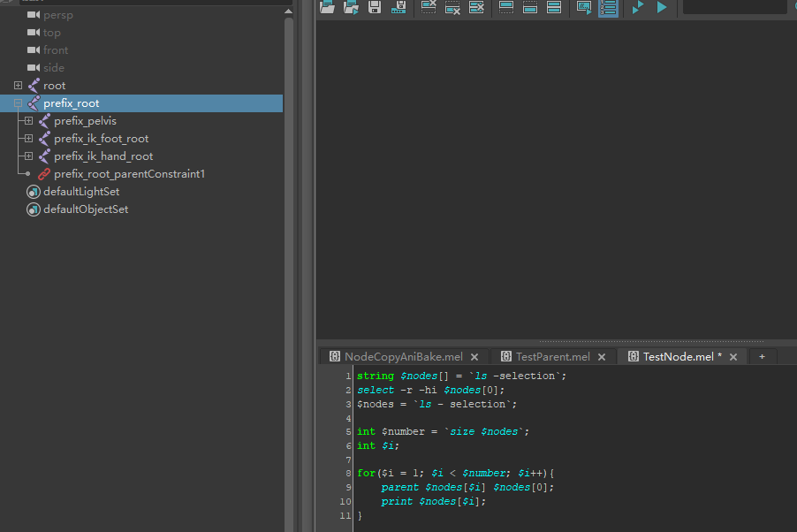797x532 pixels.
Task: Click the Clear History toolbar icon
Action: tap(429, 7)
